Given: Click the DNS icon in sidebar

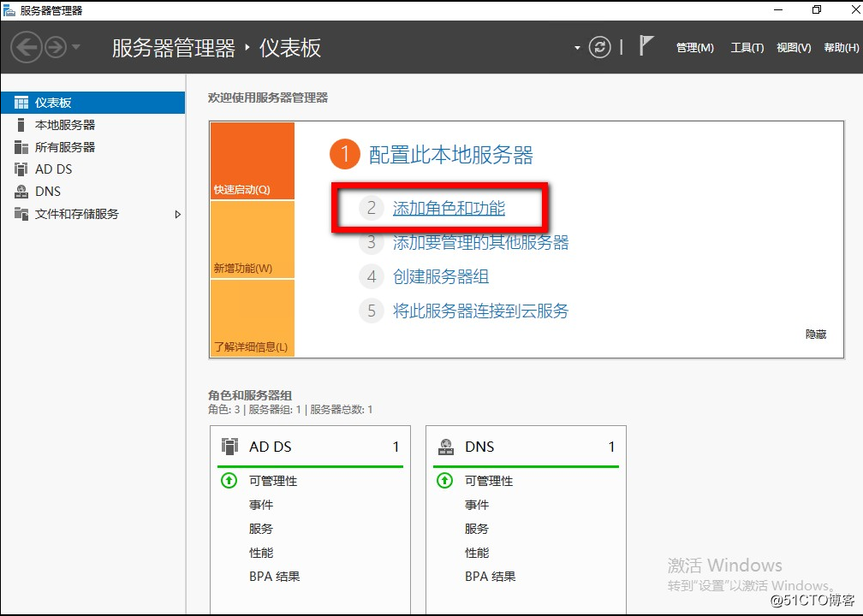Looking at the screenshot, I should [x=21, y=192].
